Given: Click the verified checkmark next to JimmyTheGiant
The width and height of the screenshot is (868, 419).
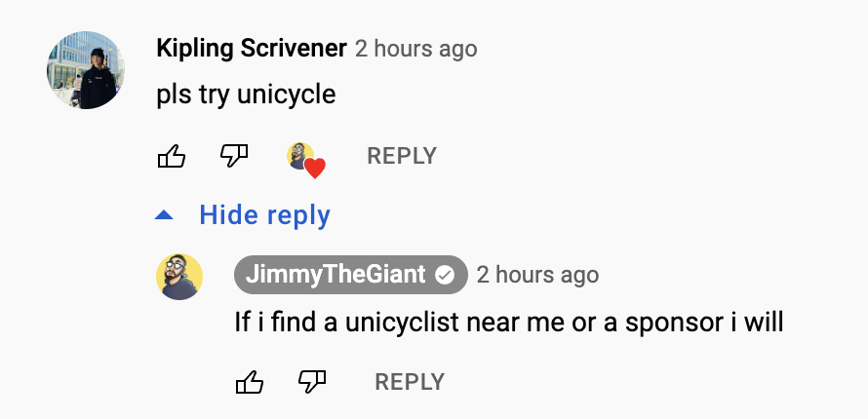Looking at the screenshot, I should tap(445, 275).
